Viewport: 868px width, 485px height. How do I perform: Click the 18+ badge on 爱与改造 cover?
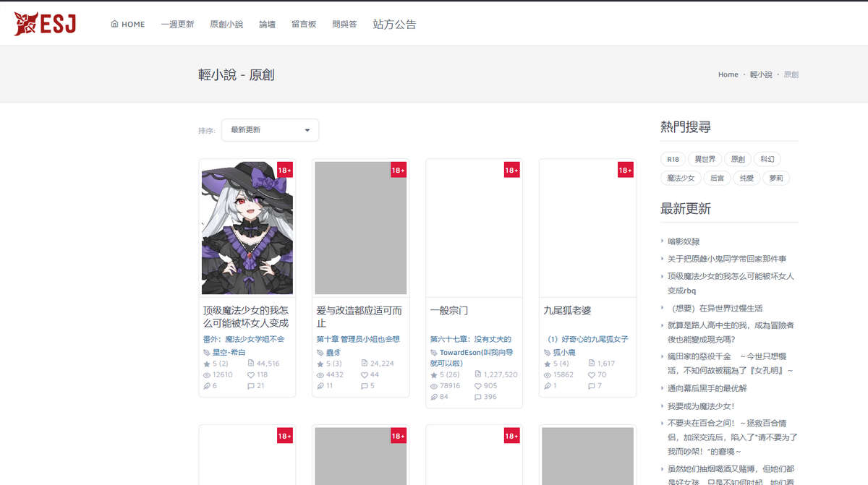coord(399,170)
